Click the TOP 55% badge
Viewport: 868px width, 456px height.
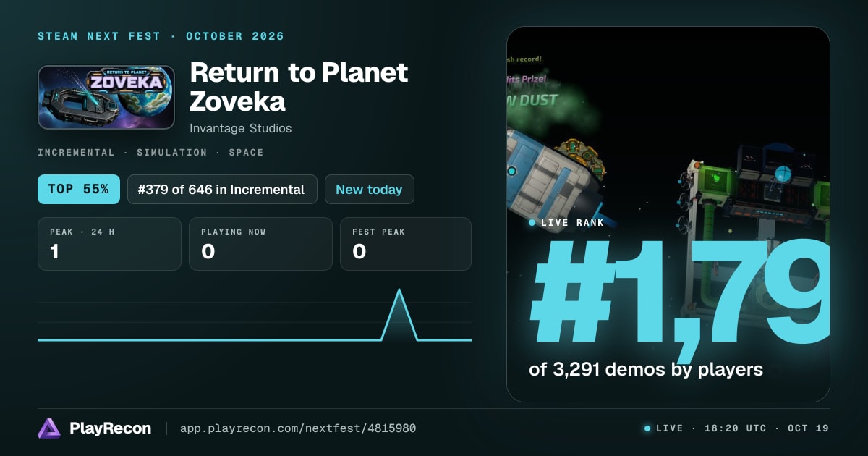pos(78,189)
